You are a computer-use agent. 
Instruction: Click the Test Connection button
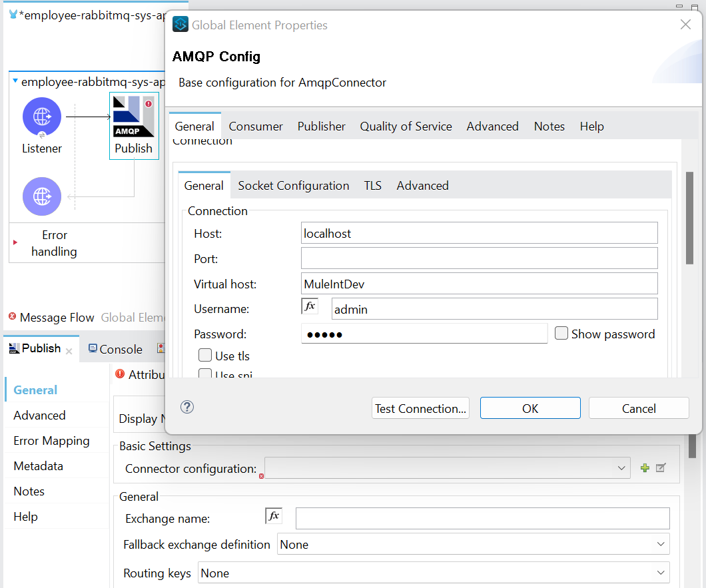tap(420, 408)
